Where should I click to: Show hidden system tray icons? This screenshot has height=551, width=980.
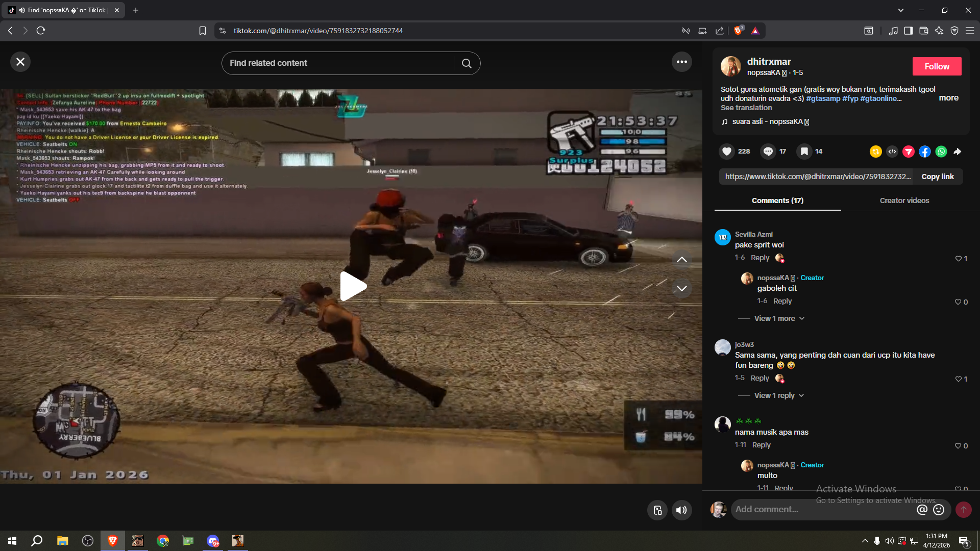tap(865, 541)
